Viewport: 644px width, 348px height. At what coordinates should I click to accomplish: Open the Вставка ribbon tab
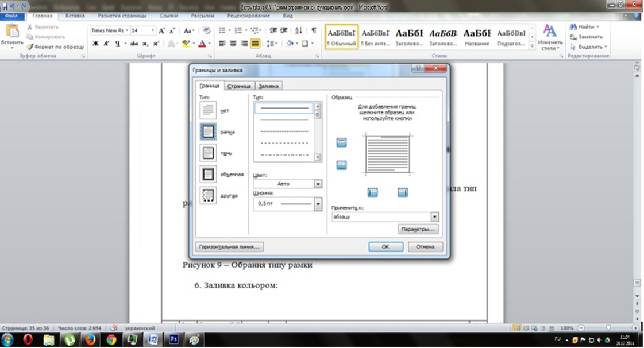tap(75, 17)
